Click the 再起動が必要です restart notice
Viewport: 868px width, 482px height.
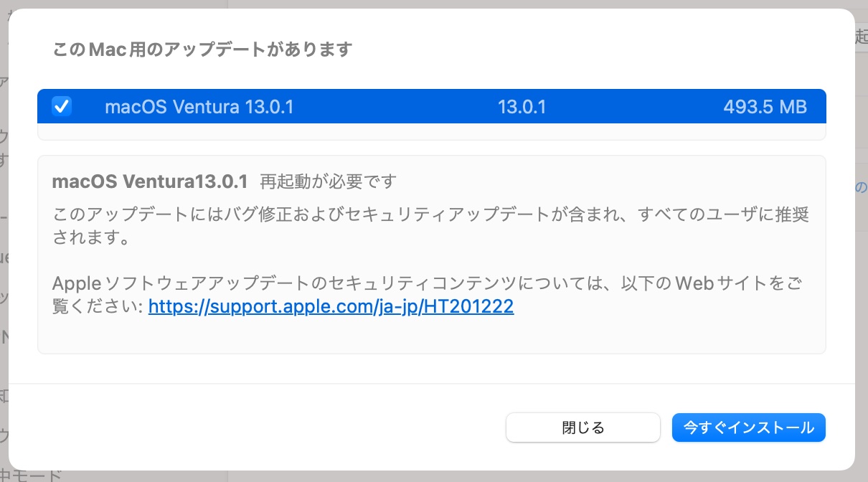pyautogui.click(x=328, y=181)
